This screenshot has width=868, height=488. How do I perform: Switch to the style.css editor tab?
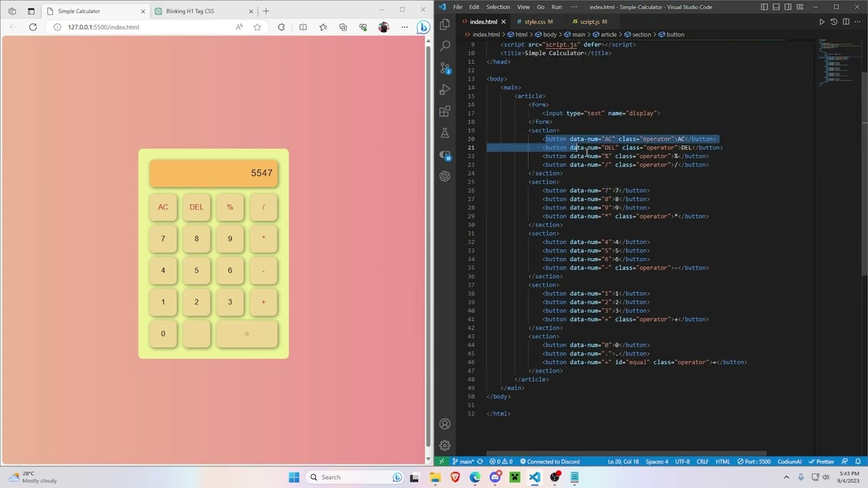point(538,22)
